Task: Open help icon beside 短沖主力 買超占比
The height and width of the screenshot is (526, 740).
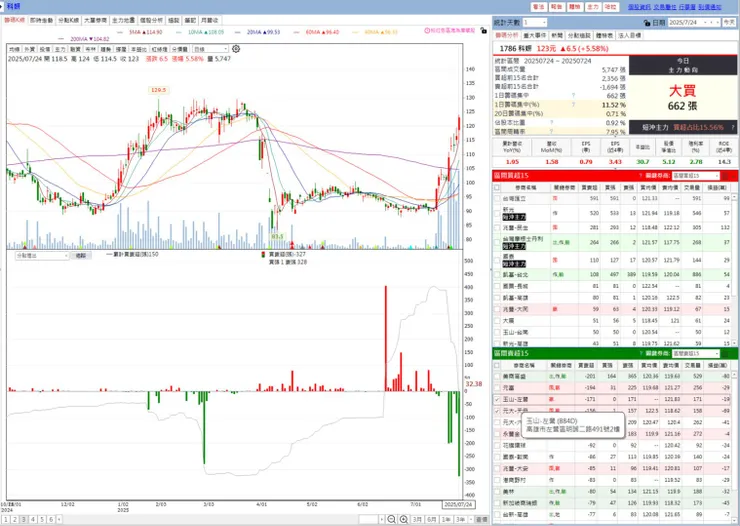Action: pos(732,127)
